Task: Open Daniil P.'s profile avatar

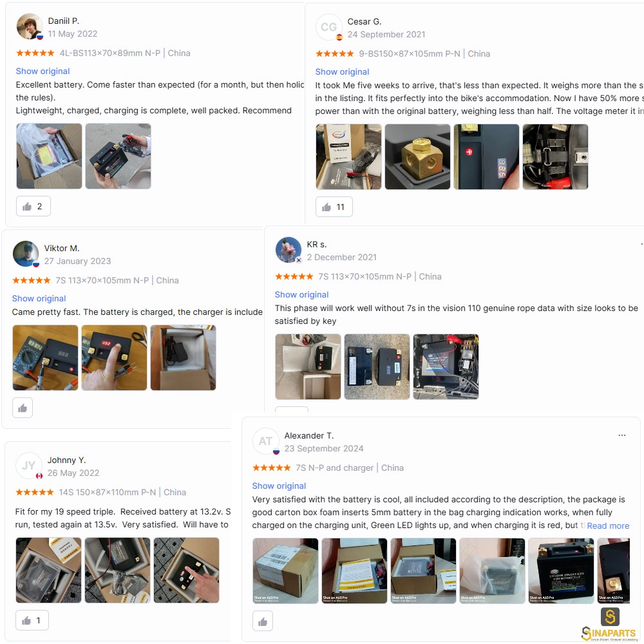Action: click(30, 26)
